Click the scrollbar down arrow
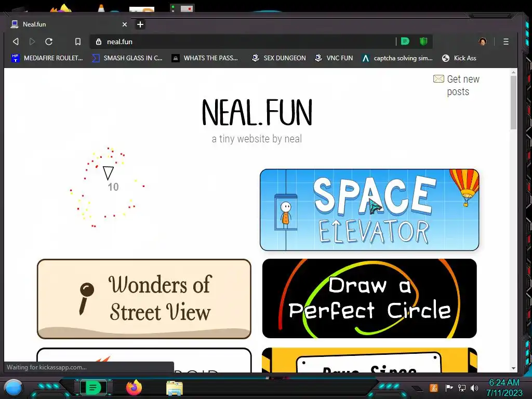This screenshot has width=532, height=399. [513, 368]
